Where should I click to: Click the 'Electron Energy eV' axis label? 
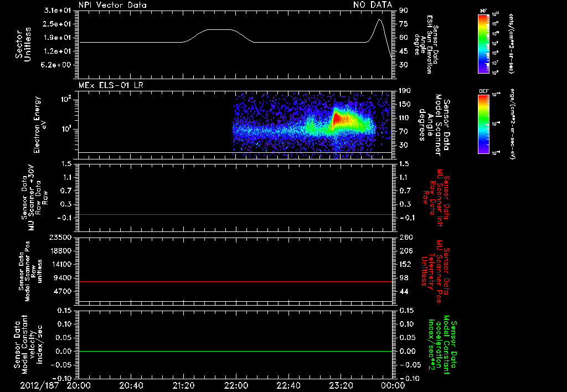pyautogui.click(x=40, y=125)
